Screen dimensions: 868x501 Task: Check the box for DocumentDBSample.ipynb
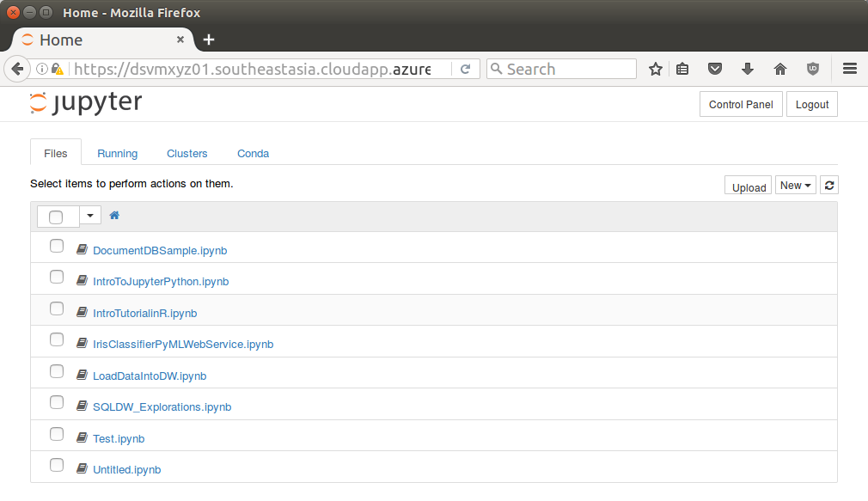click(x=57, y=247)
